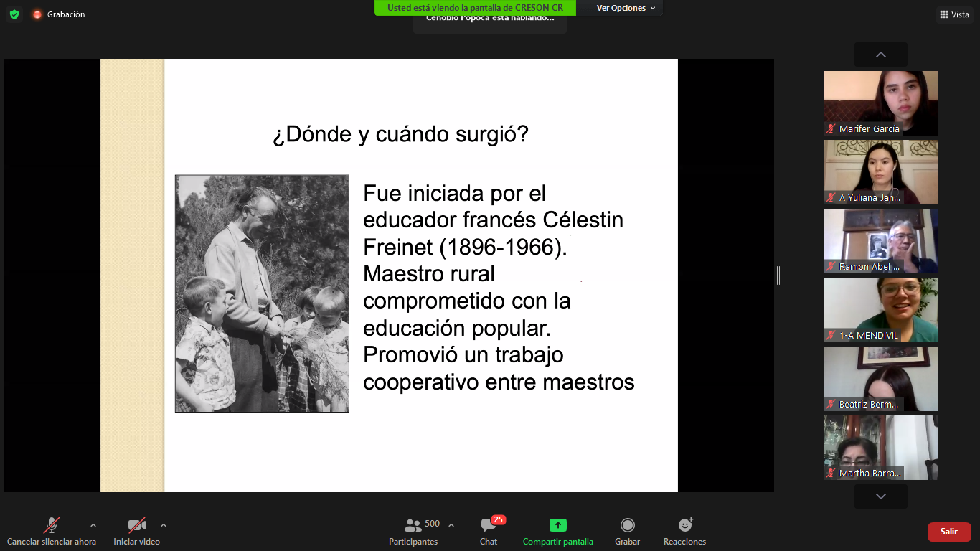The width and height of the screenshot is (980, 551).
Task: Open the Reacciones emoji menu
Action: [x=684, y=532]
